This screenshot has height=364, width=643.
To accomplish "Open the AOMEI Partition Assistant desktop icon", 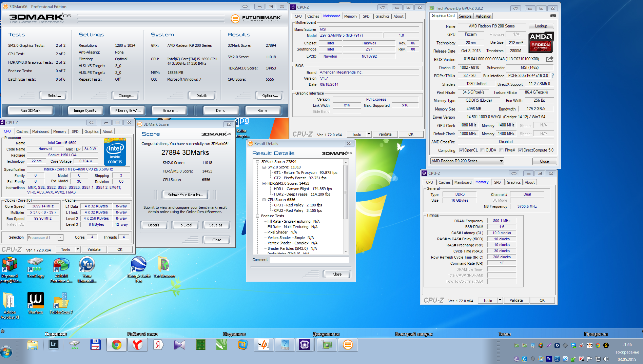I will tap(61, 270).
